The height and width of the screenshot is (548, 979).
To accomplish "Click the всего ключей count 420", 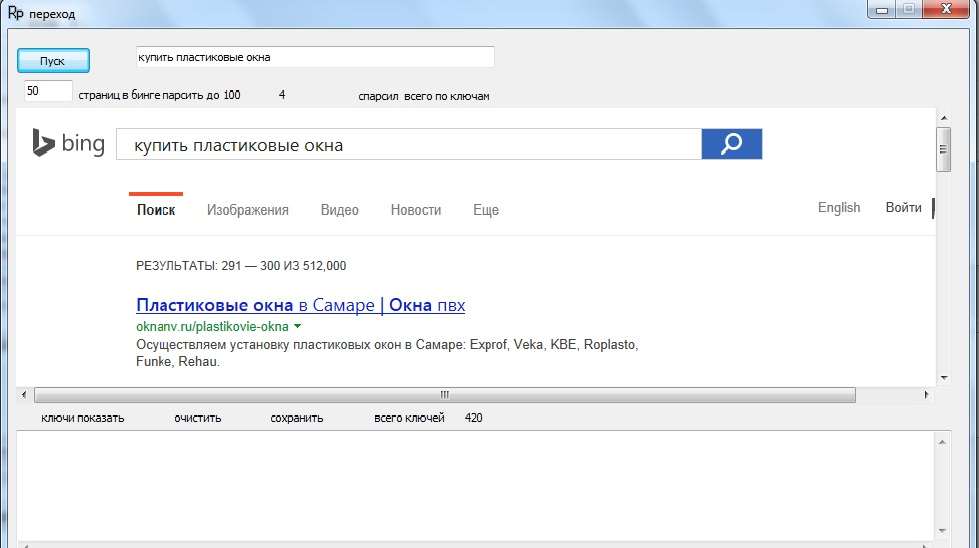I will coord(473,418).
